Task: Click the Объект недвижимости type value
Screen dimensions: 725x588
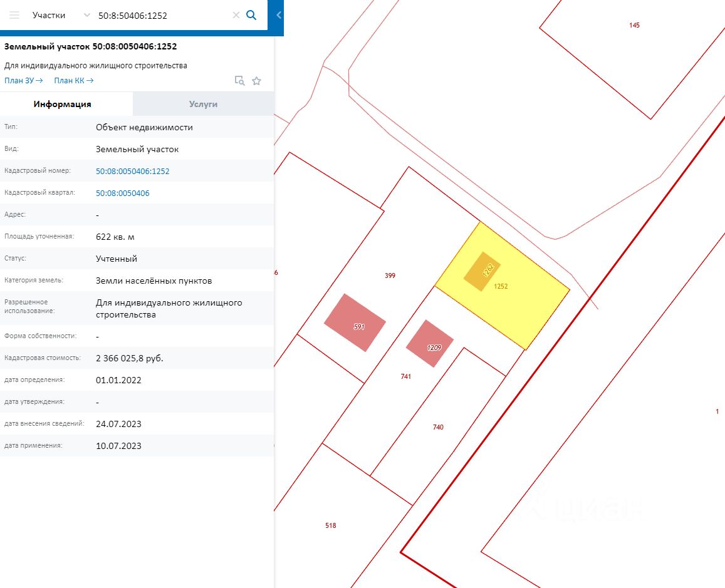Action: click(144, 128)
